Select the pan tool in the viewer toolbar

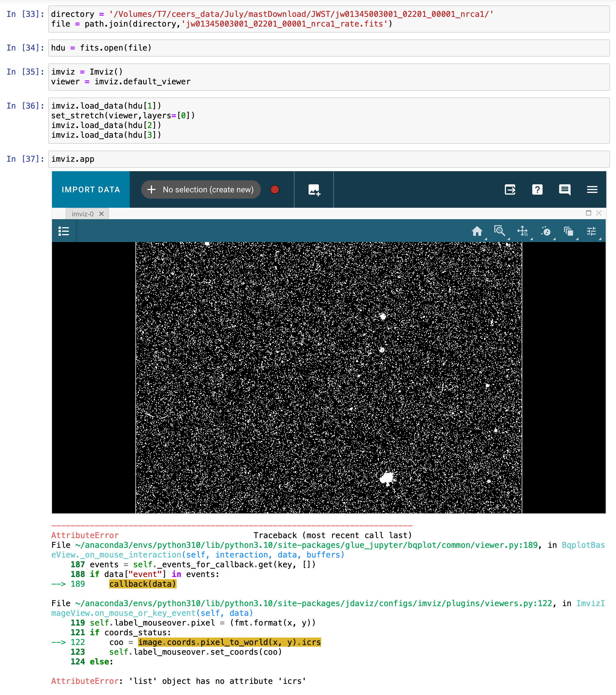click(x=523, y=231)
